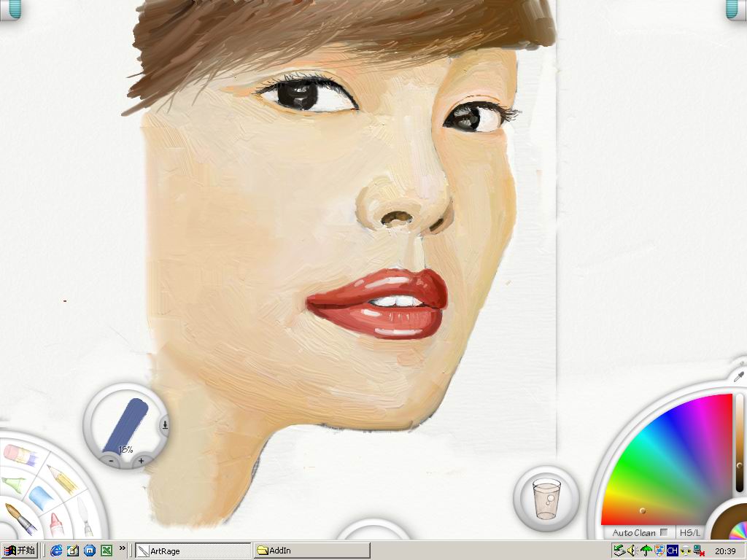747x560 pixels.
Task: Switch to AddIn folder taskbar button
Action: point(311,551)
